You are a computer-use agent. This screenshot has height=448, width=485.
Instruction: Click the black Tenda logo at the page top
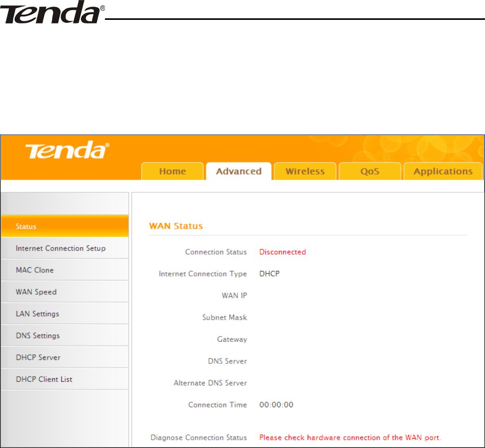(x=52, y=12)
